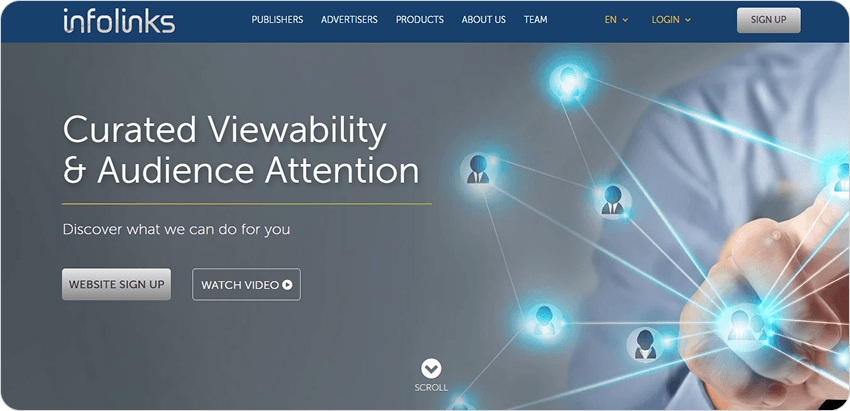Image resolution: width=850 pixels, height=411 pixels.
Task: Click the group icon under the fingertip
Action: pyautogui.click(x=741, y=324)
